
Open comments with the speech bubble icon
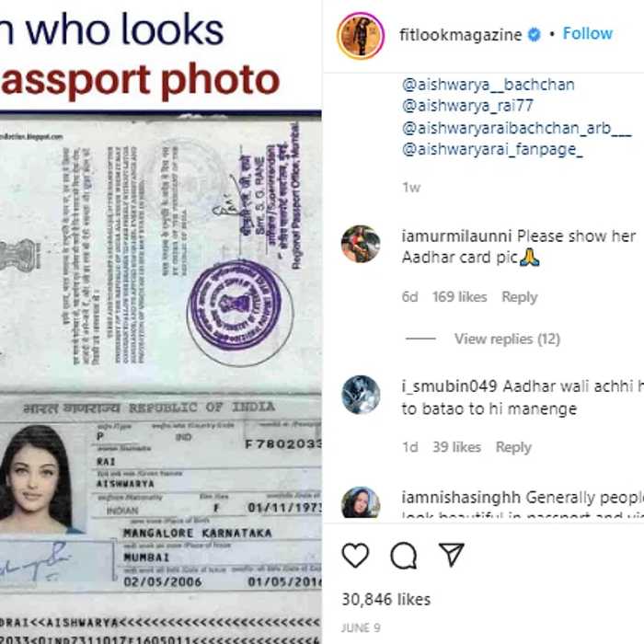point(404,556)
